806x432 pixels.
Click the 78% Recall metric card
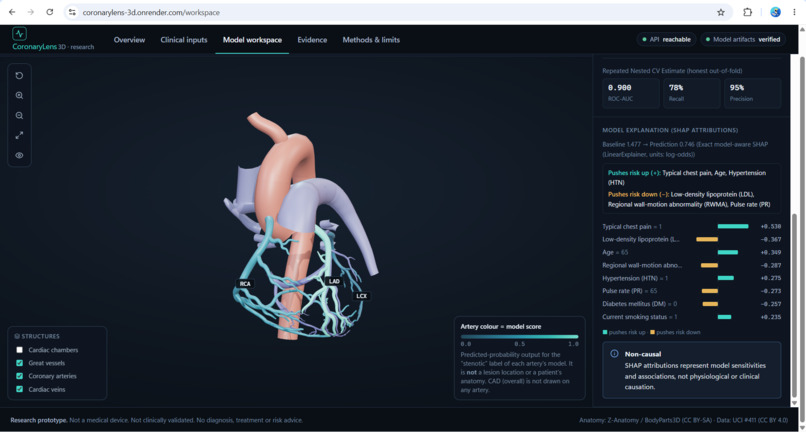coord(691,93)
